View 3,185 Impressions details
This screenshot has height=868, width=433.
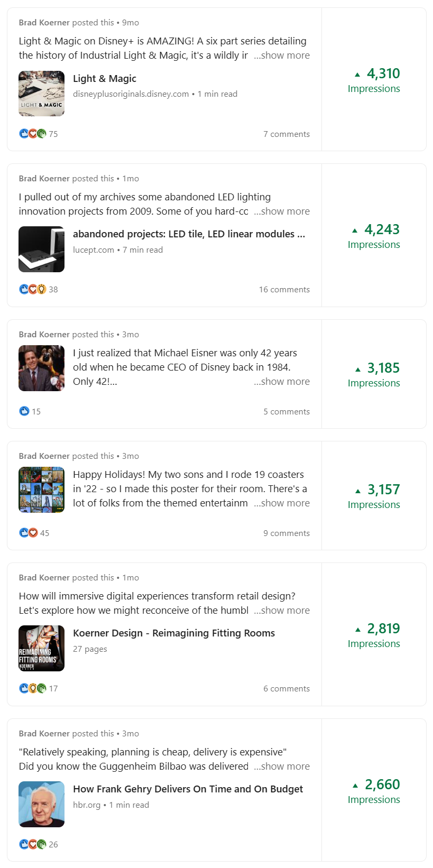(374, 374)
